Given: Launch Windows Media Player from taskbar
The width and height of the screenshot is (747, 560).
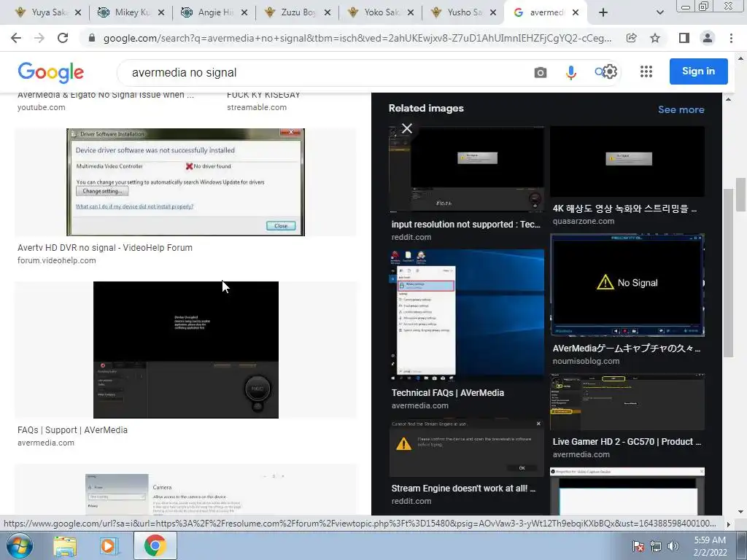Looking at the screenshot, I should click(108, 546).
